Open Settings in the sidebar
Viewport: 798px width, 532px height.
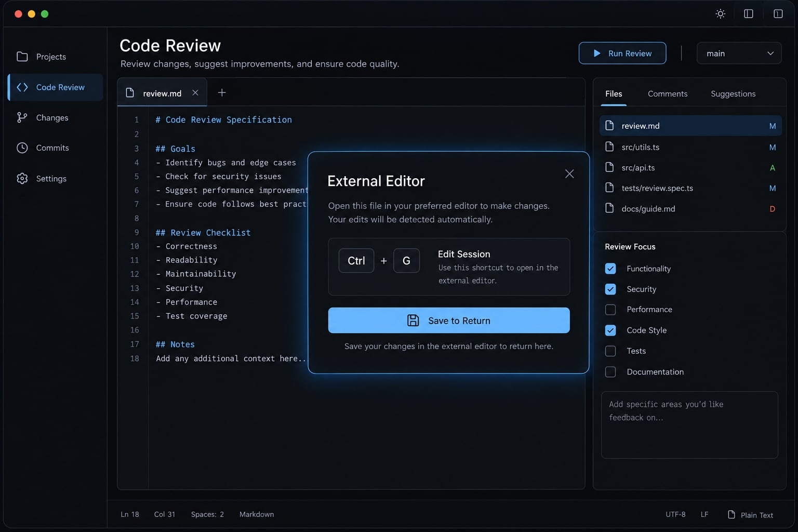[x=55, y=179]
